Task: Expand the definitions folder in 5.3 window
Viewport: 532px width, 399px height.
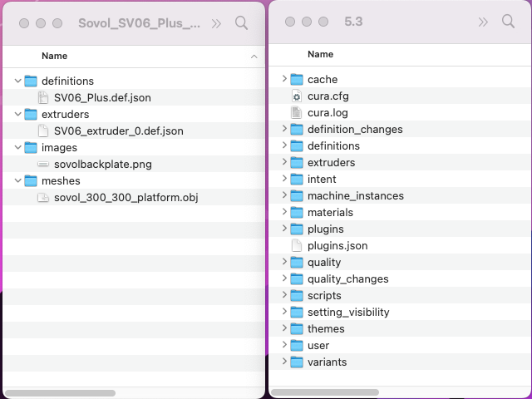Action: click(284, 145)
